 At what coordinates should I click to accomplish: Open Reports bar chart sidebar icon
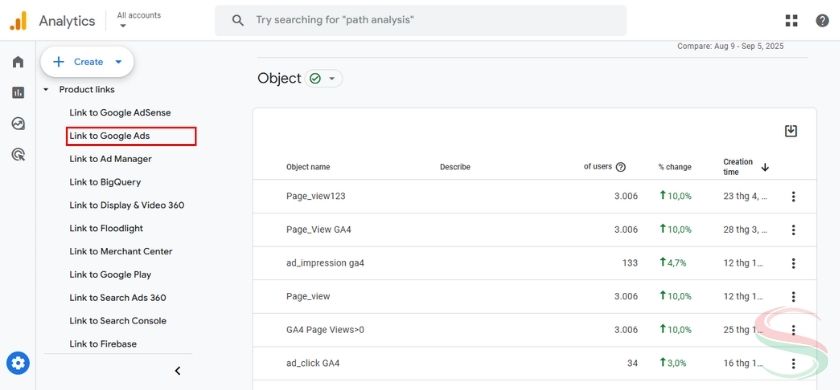click(x=18, y=93)
